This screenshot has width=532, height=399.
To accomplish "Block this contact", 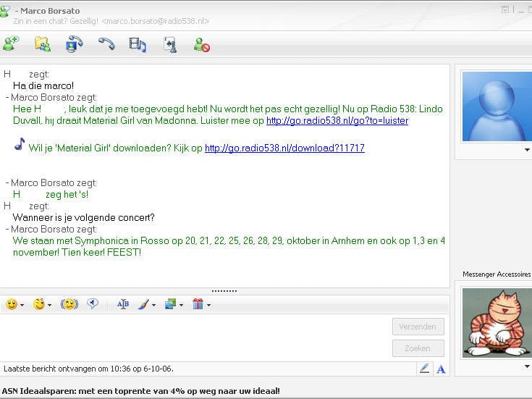I will [201, 45].
